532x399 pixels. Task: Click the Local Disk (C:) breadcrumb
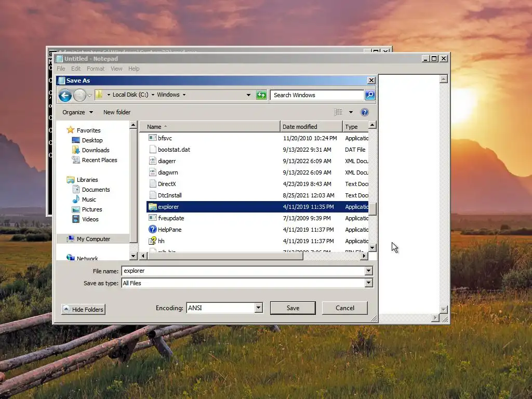130,95
